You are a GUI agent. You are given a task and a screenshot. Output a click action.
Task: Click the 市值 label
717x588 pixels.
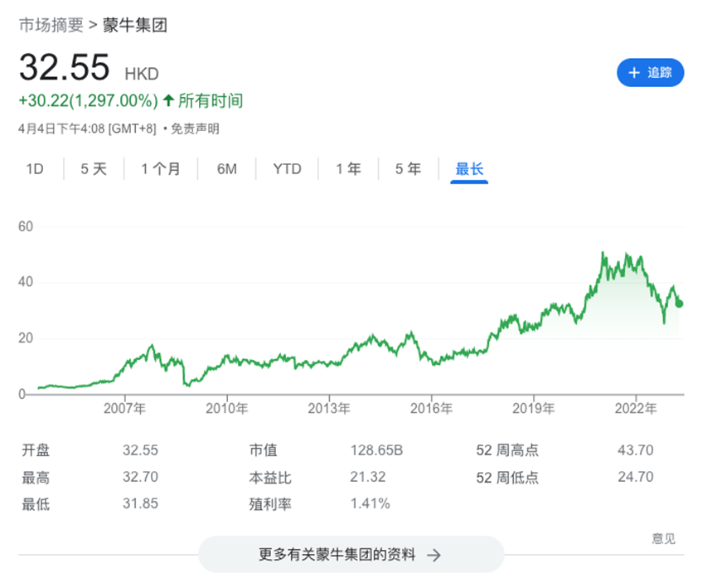pyautogui.click(x=264, y=450)
